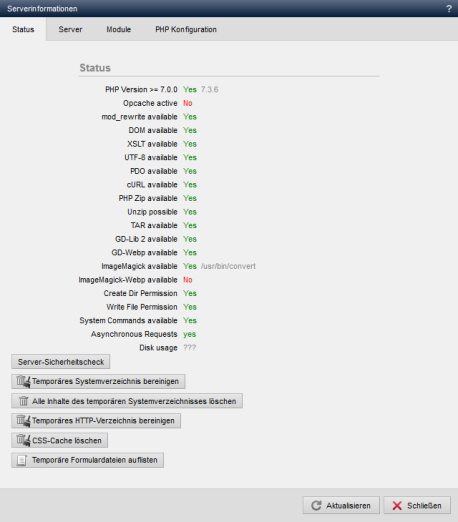The width and height of the screenshot is (458, 522).
Task: Click the label XSLT available
Action: pos(152,144)
